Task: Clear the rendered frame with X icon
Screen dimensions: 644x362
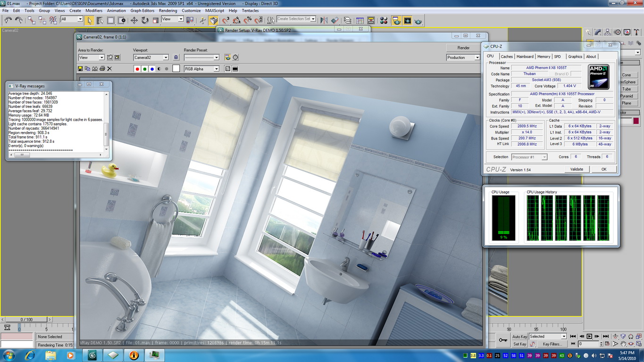Action: pyautogui.click(x=109, y=69)
